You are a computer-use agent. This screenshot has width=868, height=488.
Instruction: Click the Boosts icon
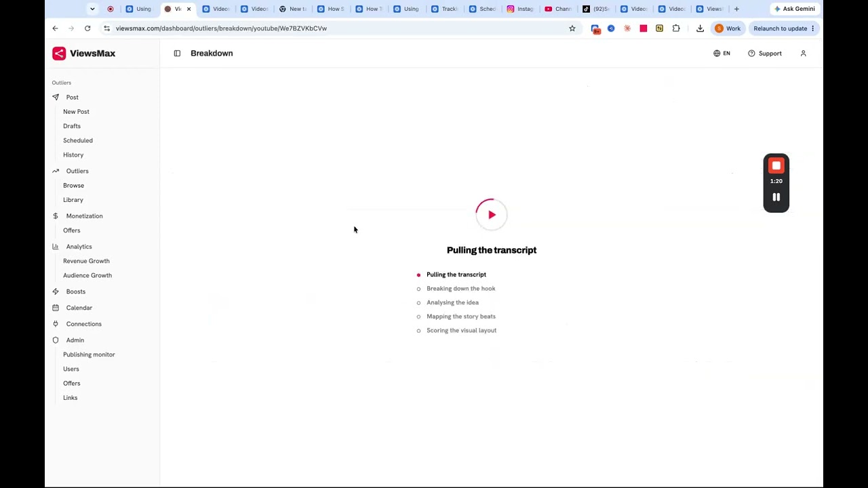56,291
